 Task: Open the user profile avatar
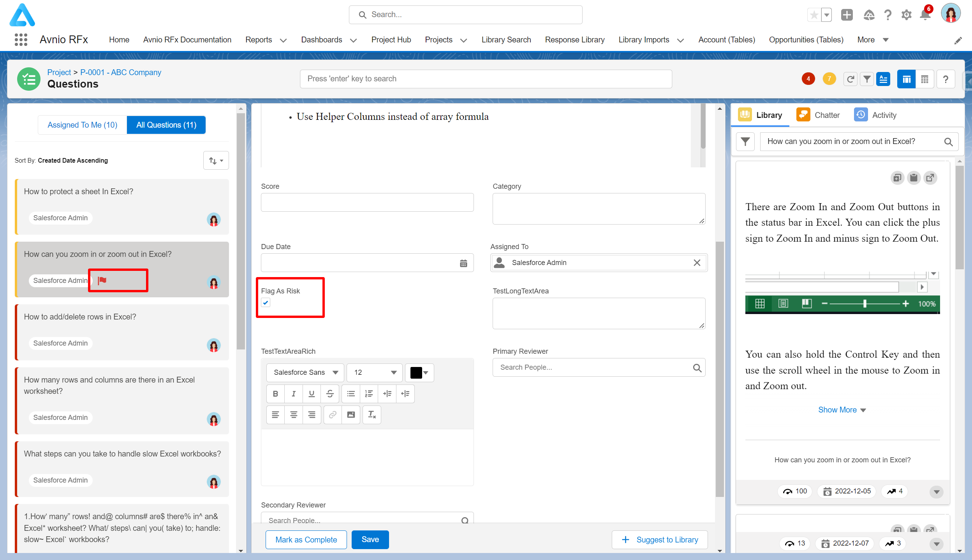tap(951, 14)
